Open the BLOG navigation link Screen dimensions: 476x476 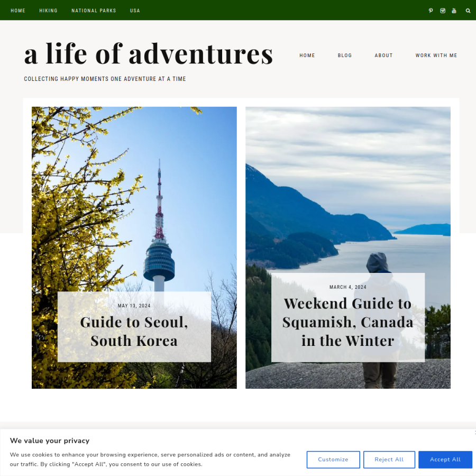[x=344, y=55]
